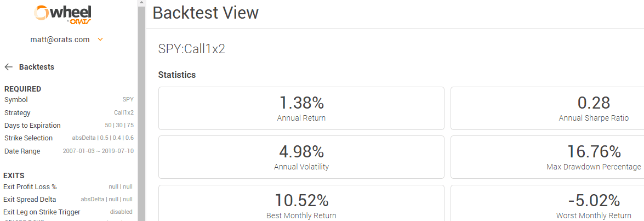This screenshot has height=221, width=644.
Task: Select the Max Drawdown Percentage card
Action: [x=548, y=157]
